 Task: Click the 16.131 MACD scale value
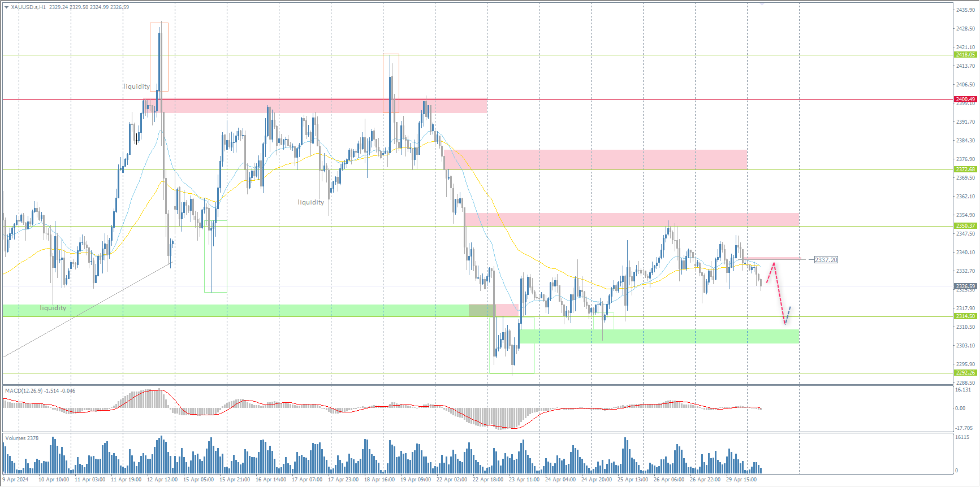point(963,390)
